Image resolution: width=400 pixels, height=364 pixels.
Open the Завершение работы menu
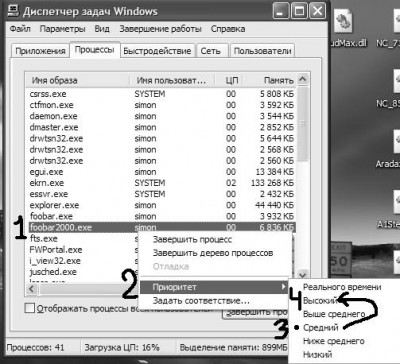pos(160,29)
